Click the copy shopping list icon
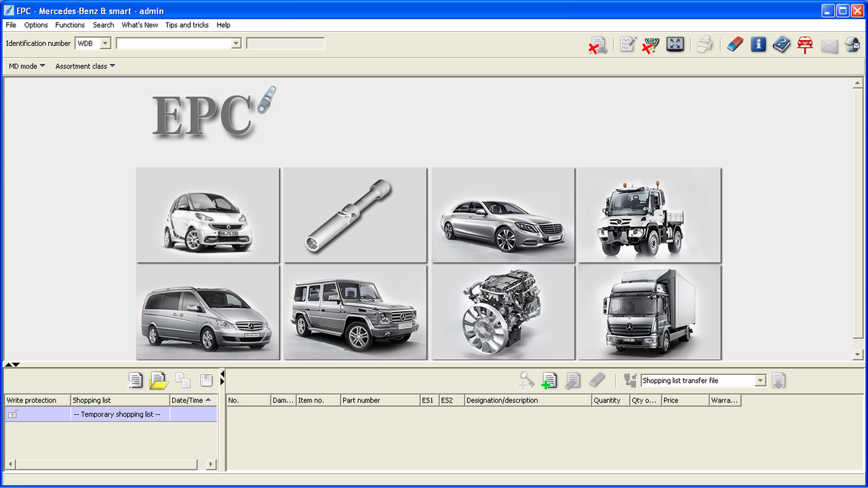 (x=182, y=380)
